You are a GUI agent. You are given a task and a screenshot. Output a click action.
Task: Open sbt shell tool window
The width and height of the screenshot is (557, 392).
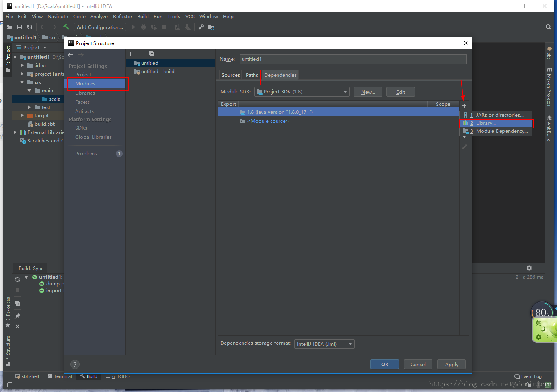click(x=27, y=376)
